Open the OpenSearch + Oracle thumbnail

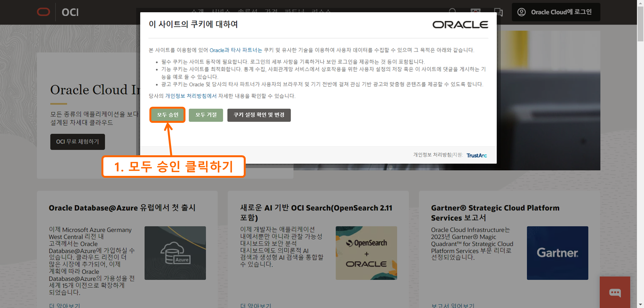366,253
